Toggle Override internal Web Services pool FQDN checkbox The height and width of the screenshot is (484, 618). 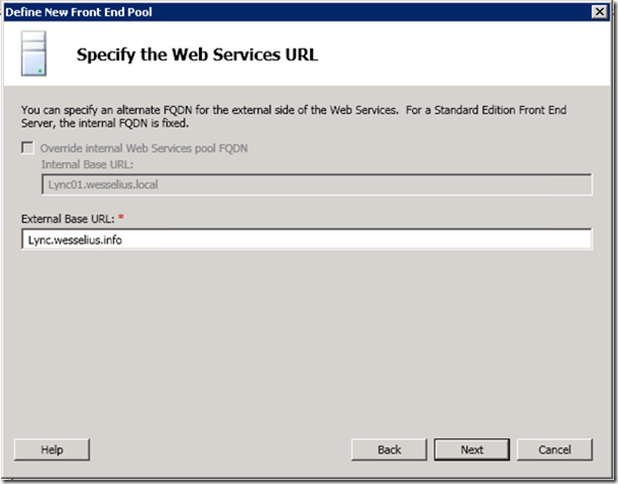coord(27,149)
